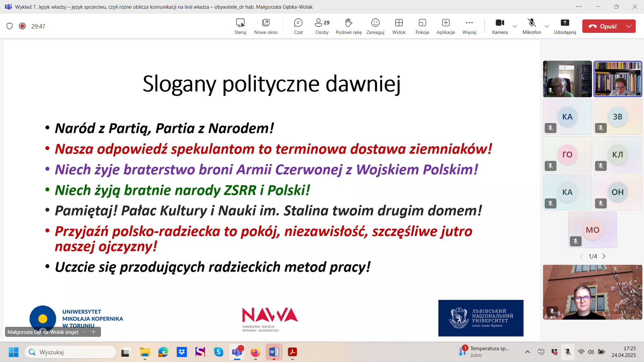Open the Zareaguj reactions menu
Screen dimensions: 644x362
click(375, 26)
